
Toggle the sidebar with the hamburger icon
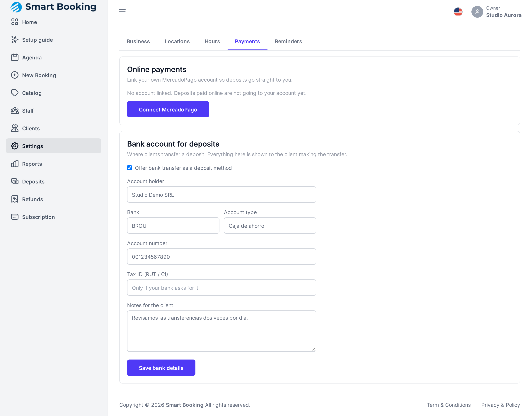pyautogui.click(x=122, y=12)
